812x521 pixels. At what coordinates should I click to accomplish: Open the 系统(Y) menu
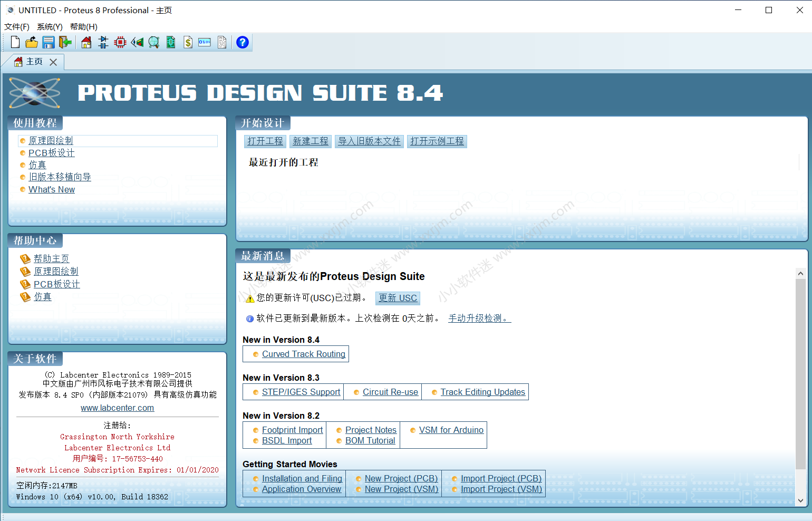tap(50, 26)
